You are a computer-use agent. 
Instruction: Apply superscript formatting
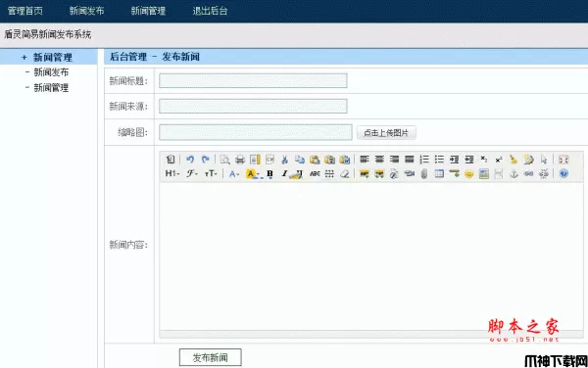499,160
